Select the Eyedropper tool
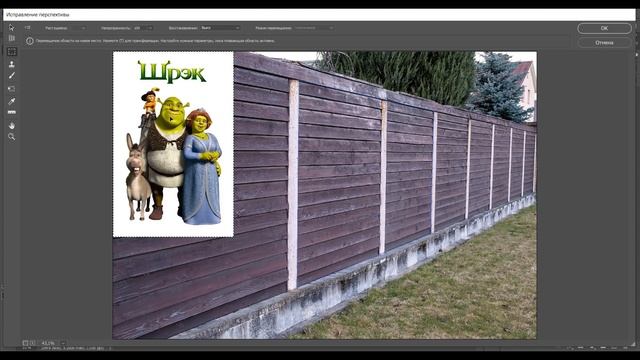The width and height of the screenshot is (640, 360). coord(11,101)
